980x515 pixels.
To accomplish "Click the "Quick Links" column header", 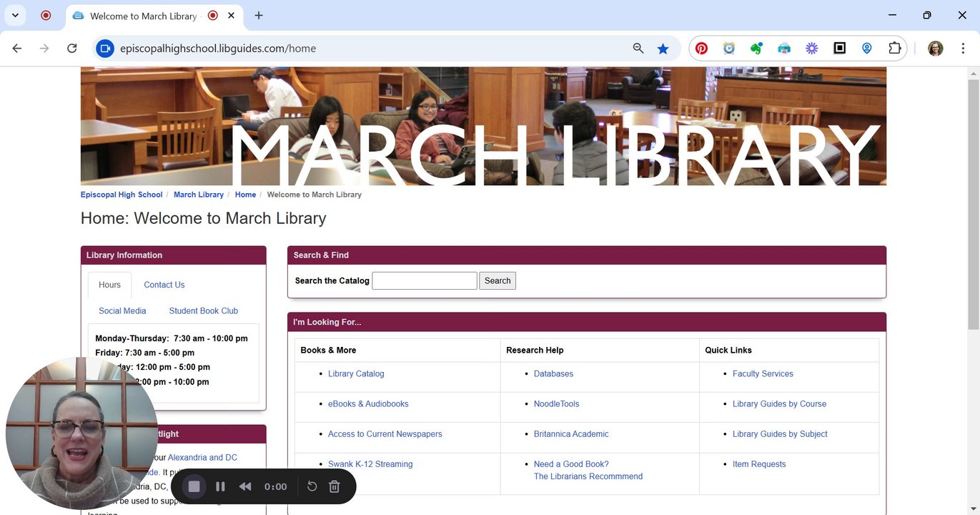I will 728,350.
